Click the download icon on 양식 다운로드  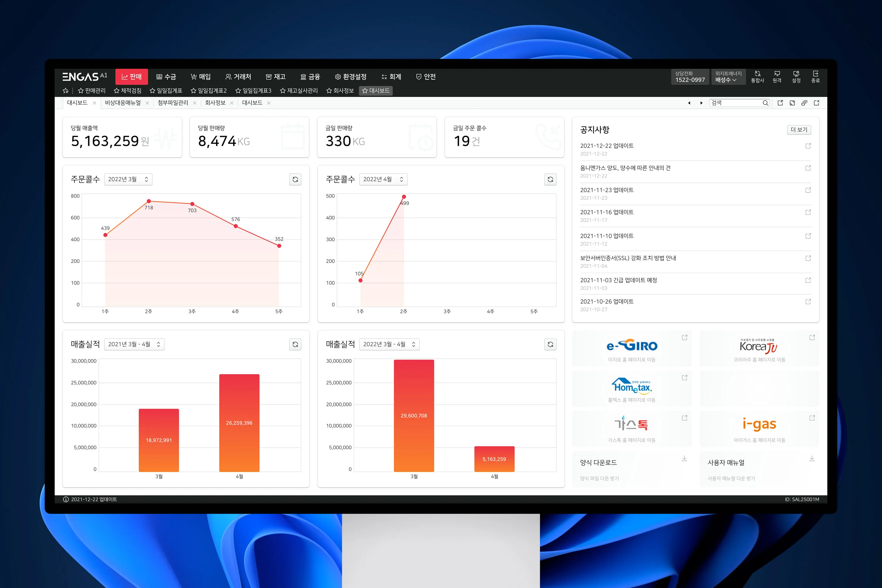tap(684, 458)
